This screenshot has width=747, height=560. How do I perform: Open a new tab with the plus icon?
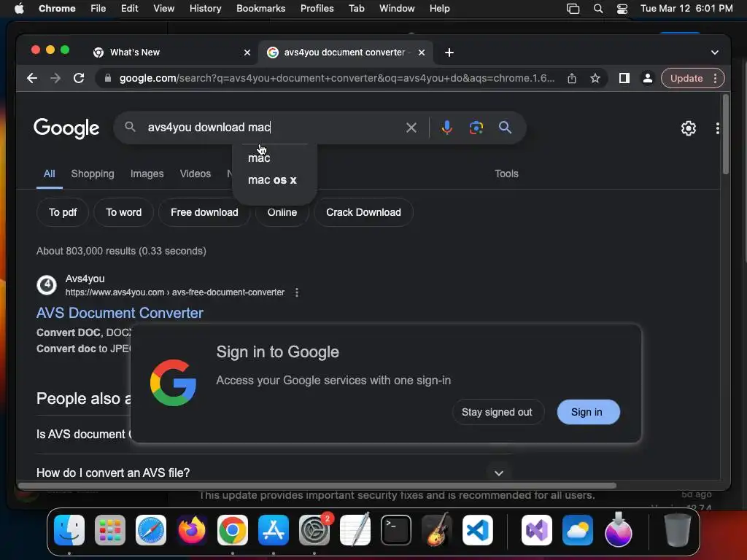coord(449,52)
